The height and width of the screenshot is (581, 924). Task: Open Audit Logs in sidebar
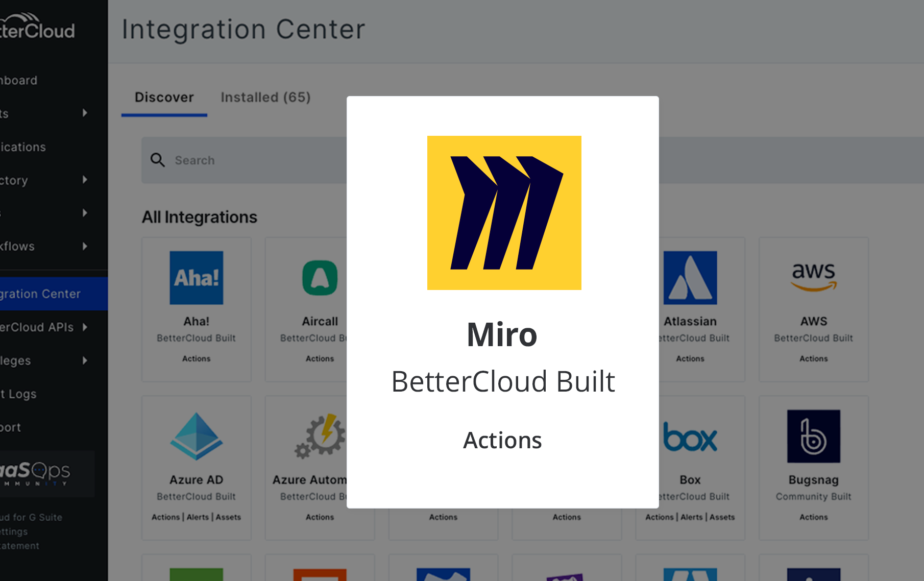click(x=18, y=394)
